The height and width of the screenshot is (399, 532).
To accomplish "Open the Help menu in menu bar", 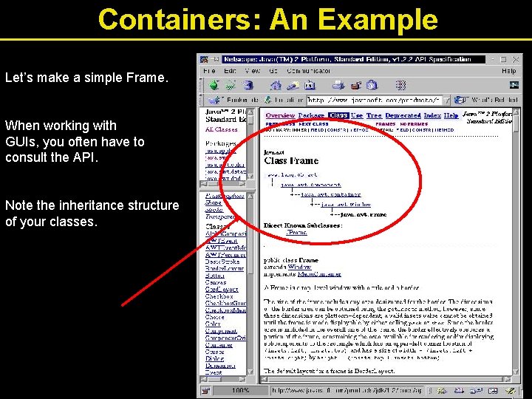I will (508, 71).
